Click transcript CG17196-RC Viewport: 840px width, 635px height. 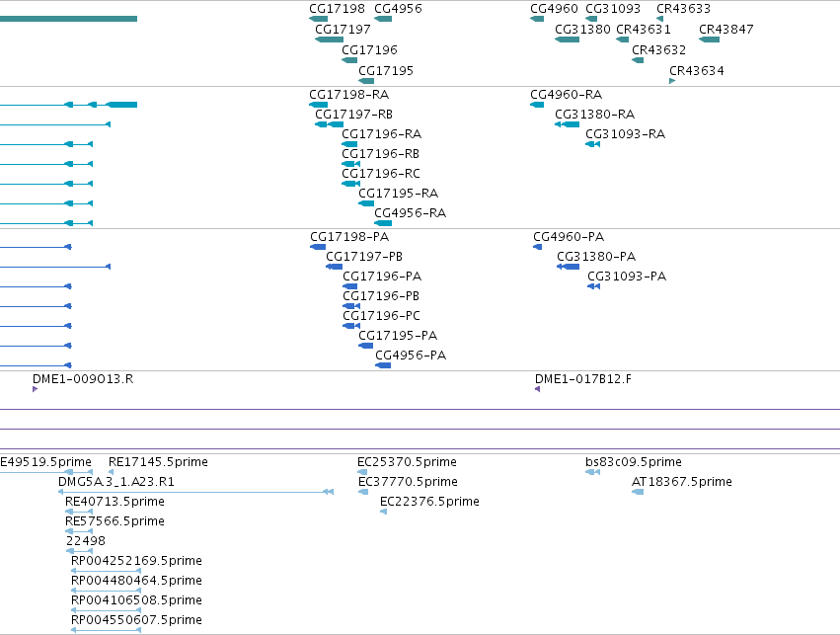coord(350,184)
